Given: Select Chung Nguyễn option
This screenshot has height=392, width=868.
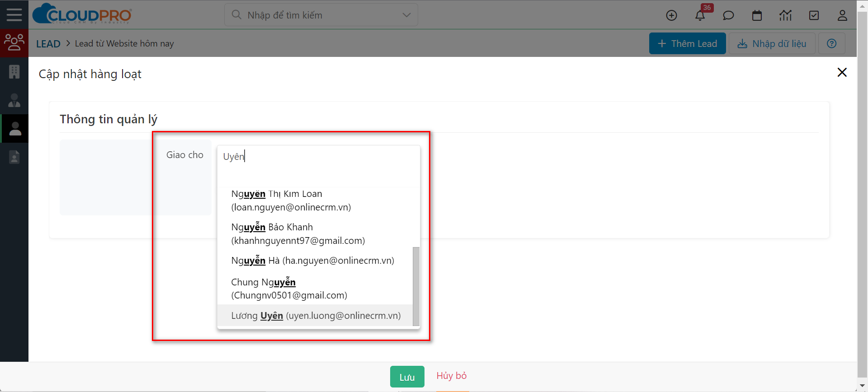Looking at the screenshot, I should (x=315, y=289).
